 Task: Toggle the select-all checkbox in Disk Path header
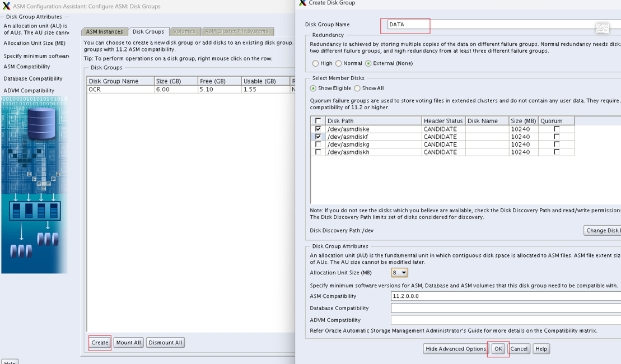click(x=318, y=121)
